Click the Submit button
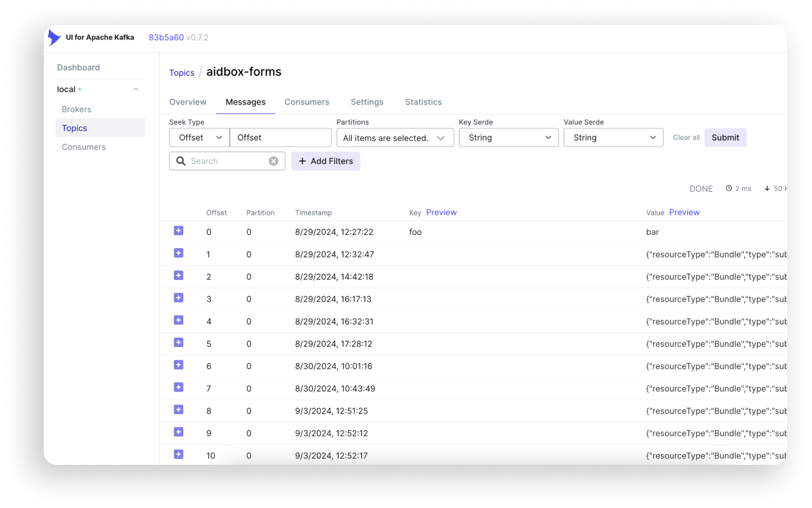The image size is (812, 508). pos(725,138)
